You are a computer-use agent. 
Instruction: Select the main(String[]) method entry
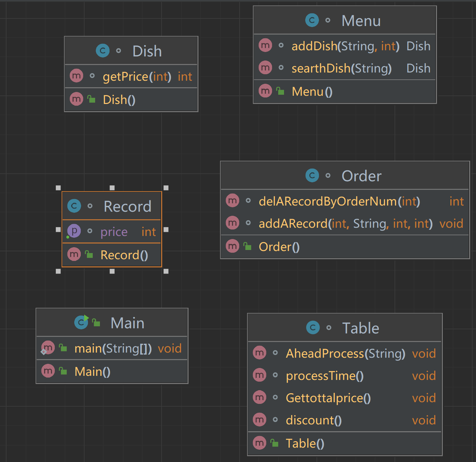point(113,348)
